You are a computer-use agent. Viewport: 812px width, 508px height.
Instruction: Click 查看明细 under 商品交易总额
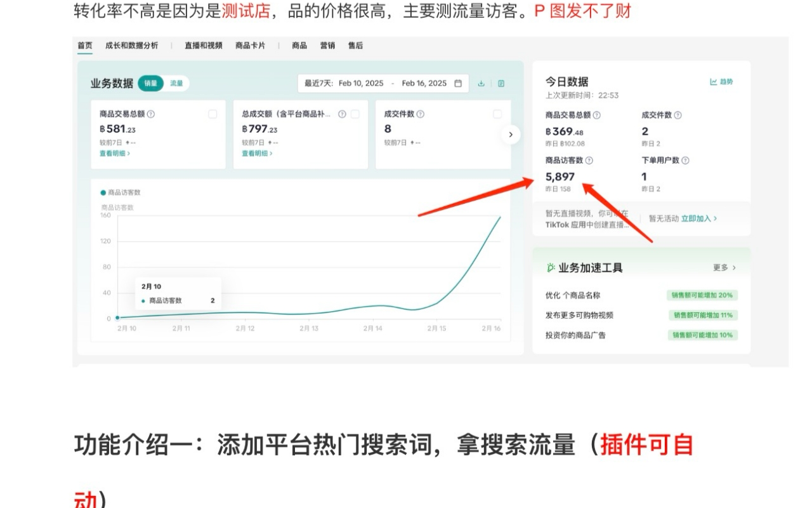click(x=112, y=154)
